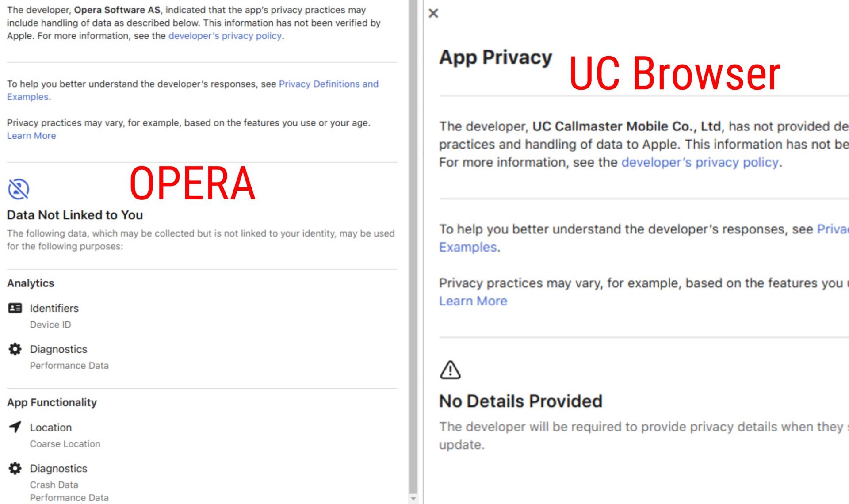Open Privacy Definitions and Examples link

(328, 84)
